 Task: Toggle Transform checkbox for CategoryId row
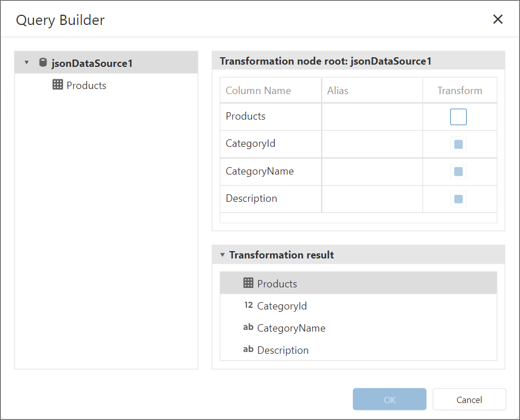[x=458, y=144]
